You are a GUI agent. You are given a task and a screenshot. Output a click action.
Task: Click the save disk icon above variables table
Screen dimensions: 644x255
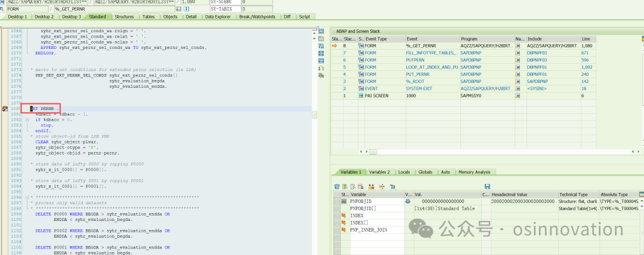tap(488, 187)
